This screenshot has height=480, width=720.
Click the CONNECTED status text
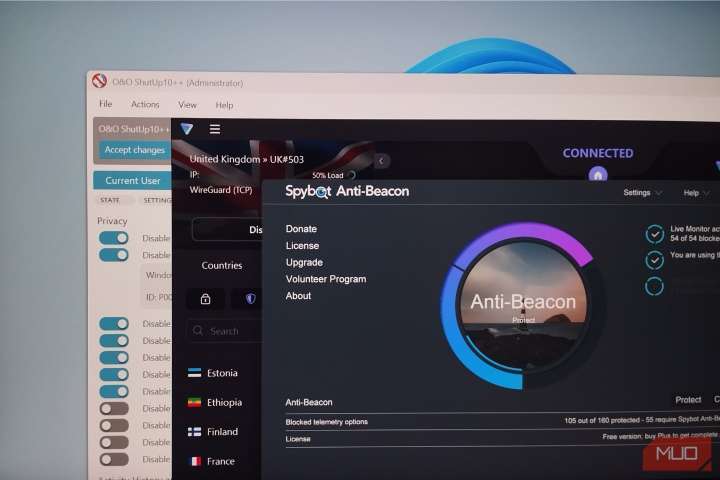click(x=598, y=153)
